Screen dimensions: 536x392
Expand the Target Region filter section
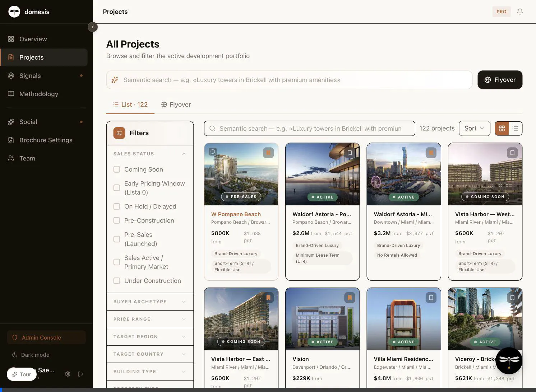150,337
